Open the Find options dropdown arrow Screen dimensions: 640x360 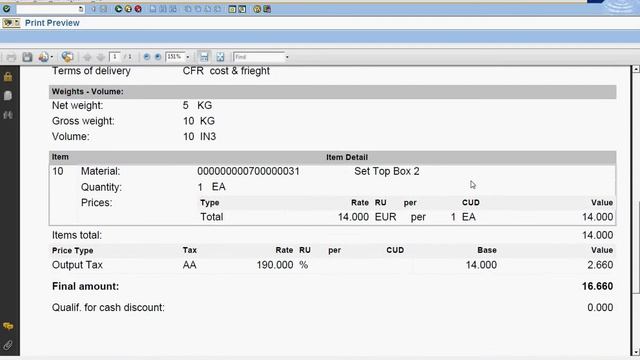[287, 57]
